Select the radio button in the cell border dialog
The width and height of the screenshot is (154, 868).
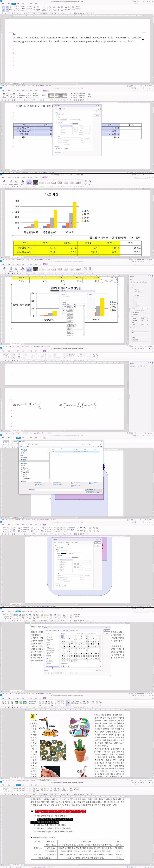pyautogui.click(x=57, y=148)
